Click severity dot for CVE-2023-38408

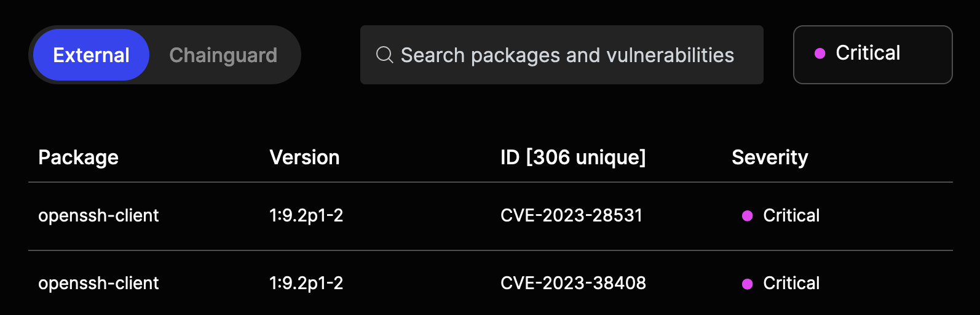[x=748, y=284]
